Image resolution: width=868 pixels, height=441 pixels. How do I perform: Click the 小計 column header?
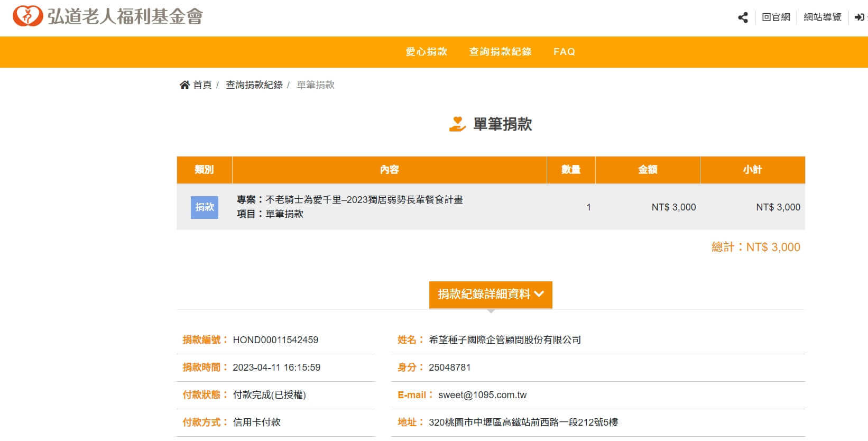click(752, 170)
